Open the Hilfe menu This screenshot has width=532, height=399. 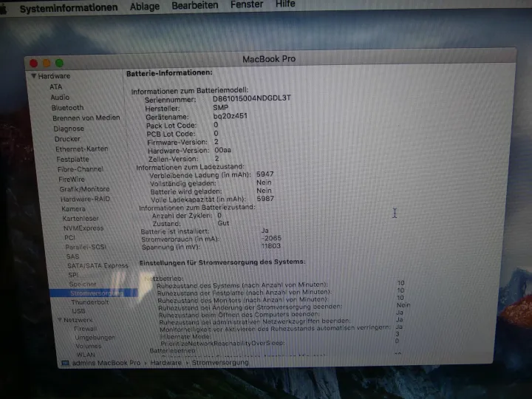(x=285, y=4)
